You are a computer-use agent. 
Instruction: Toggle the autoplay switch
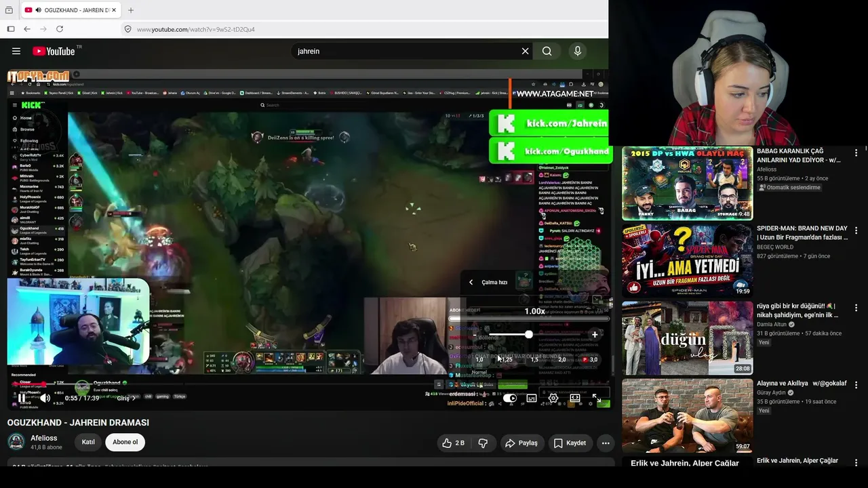point(510,399)
